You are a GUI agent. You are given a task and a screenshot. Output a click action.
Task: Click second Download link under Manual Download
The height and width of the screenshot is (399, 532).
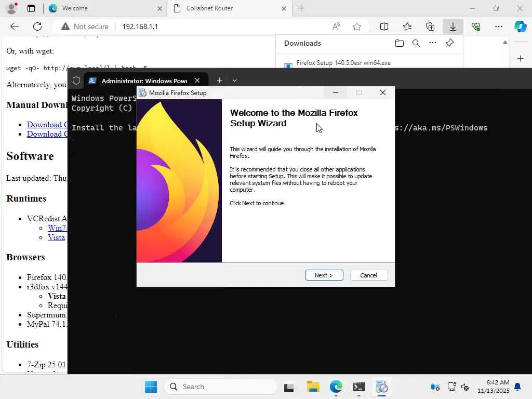coord(47,134)
